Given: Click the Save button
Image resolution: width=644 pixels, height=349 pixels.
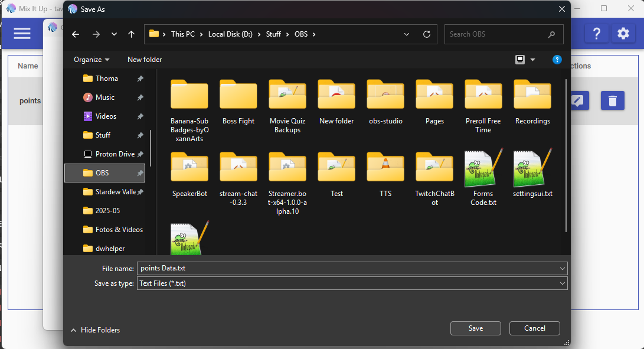Looking at the screenshot, I should tap(476, 328).
